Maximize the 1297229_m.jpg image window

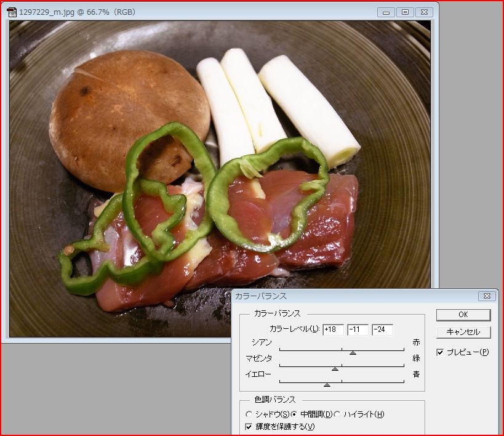pos(405,12)
